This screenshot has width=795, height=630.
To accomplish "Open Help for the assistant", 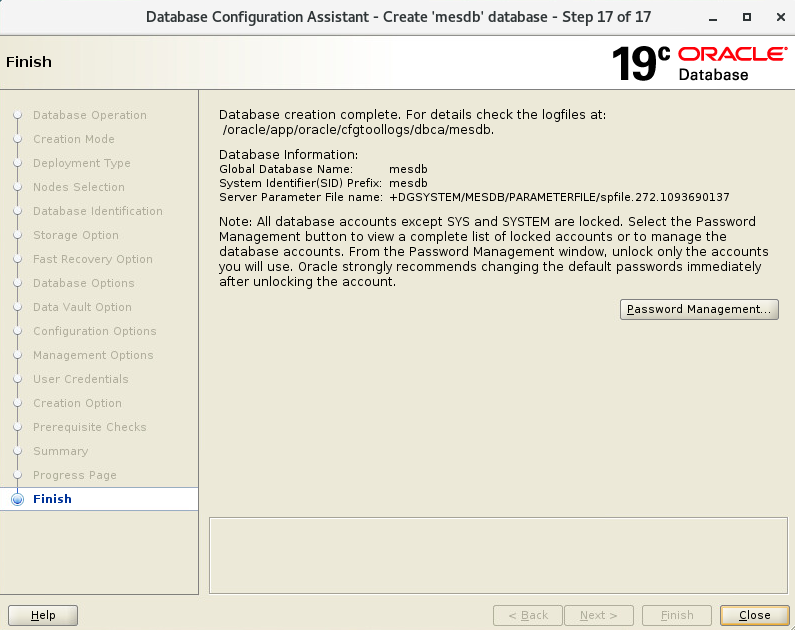I will 43,615.
